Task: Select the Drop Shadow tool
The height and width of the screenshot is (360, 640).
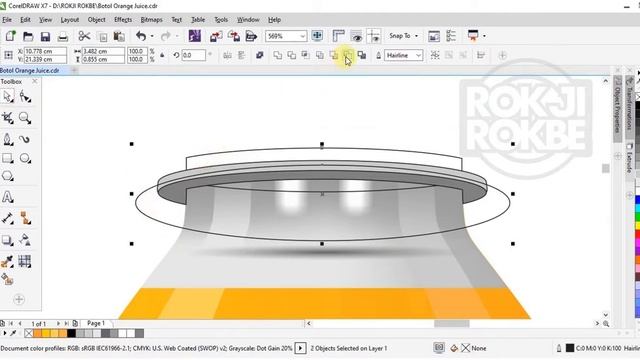Action: coord(7,240)
